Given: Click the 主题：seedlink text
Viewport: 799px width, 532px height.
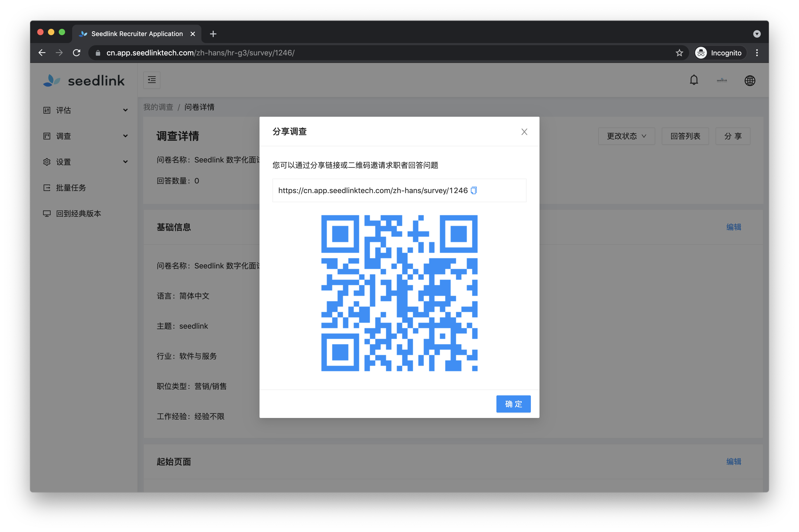Looking at the screenshot, I should pos(182,326).
